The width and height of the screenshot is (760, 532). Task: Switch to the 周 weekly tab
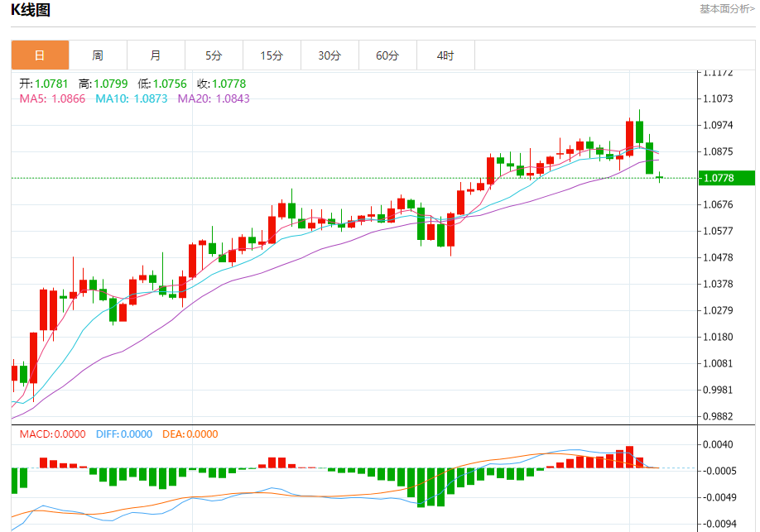click(98, 55)
